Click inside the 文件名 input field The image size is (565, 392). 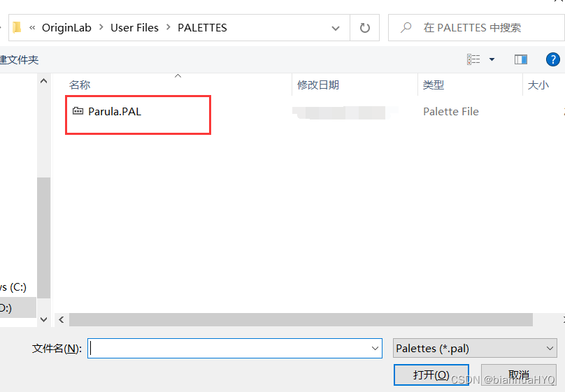(x=229, y=348)
